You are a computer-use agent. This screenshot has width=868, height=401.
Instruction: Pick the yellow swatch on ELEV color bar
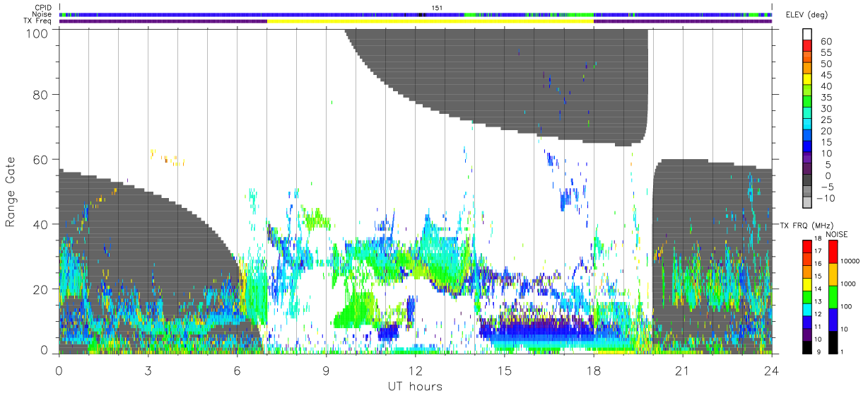point(807,79)
